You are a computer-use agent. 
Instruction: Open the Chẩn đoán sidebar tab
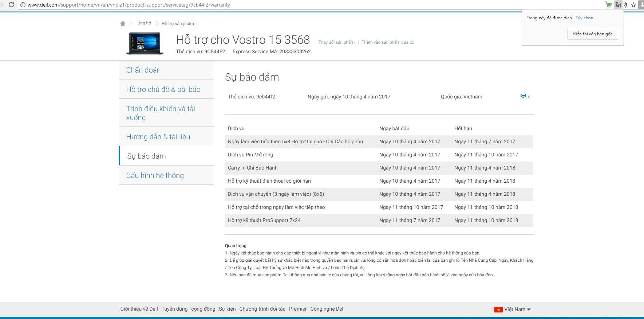(166, 70)
